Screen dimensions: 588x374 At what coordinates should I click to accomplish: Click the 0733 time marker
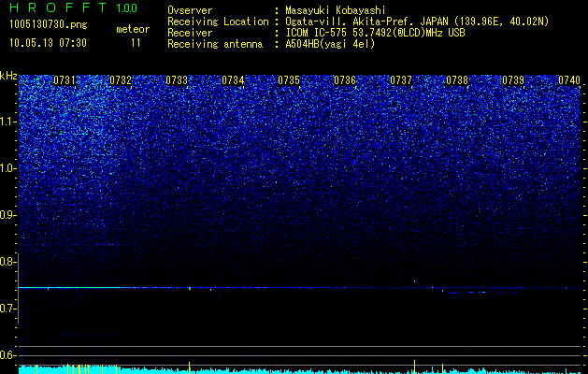(177, 79)
